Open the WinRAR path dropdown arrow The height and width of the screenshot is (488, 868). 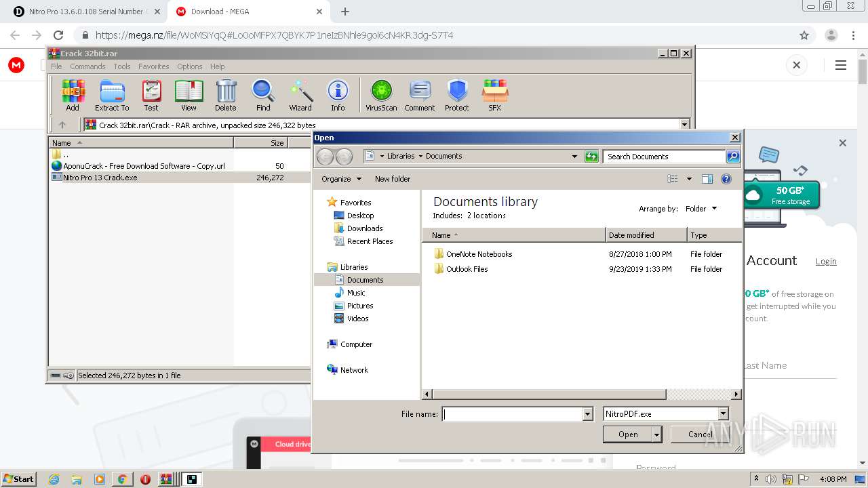pyautogui.click(x=684, y=125)
